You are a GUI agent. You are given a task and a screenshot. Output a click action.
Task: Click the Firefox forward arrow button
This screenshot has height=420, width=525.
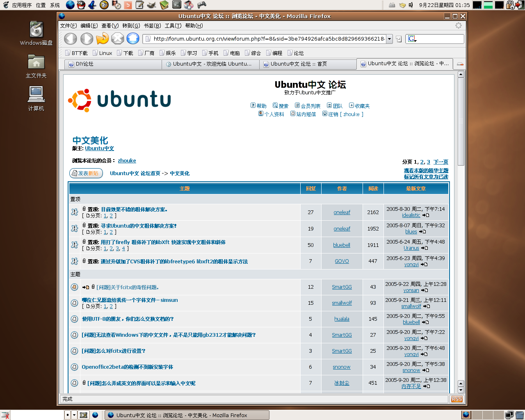click(87, 39)
